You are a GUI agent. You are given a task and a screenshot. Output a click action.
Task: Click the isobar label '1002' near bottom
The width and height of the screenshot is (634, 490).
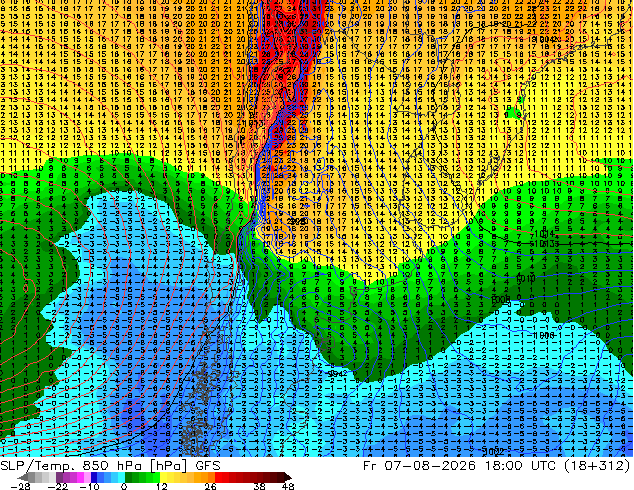pos(494,451)
